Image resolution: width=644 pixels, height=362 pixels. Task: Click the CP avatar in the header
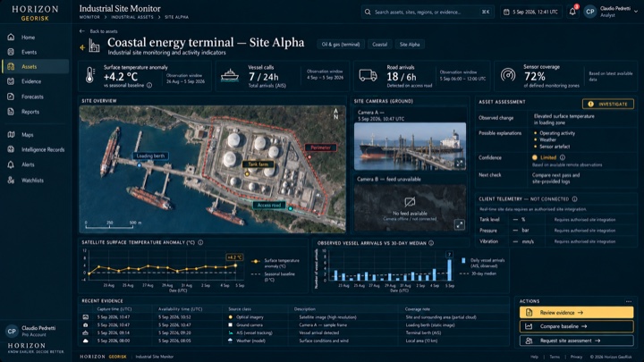pyautogui.click(x=590, y=12)
